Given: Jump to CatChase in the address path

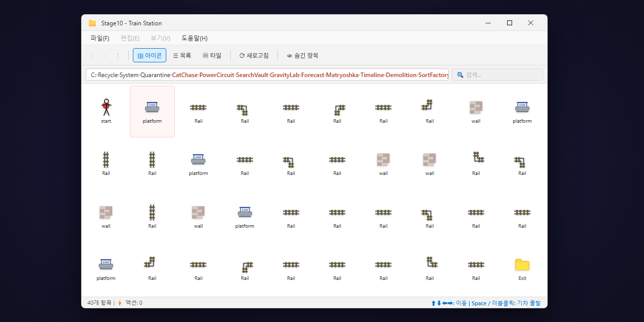Looking at the screenshot, I should [x=185, y=75].
